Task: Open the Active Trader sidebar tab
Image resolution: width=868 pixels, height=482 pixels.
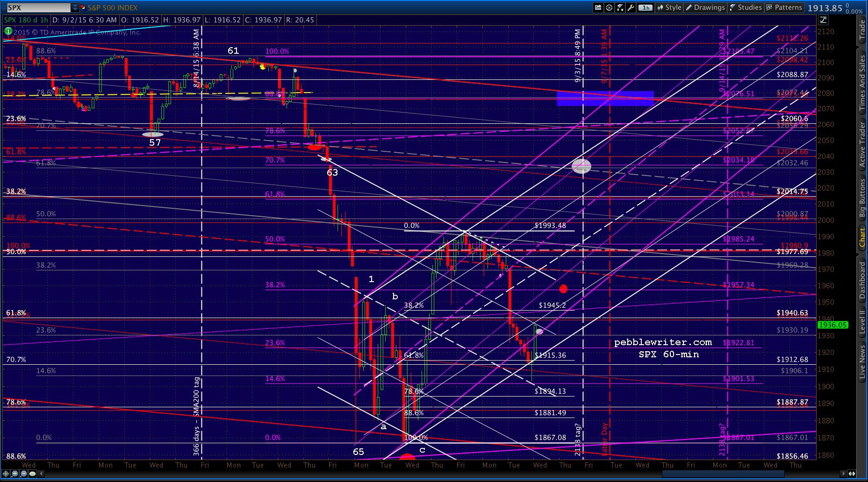Action: 862,144
